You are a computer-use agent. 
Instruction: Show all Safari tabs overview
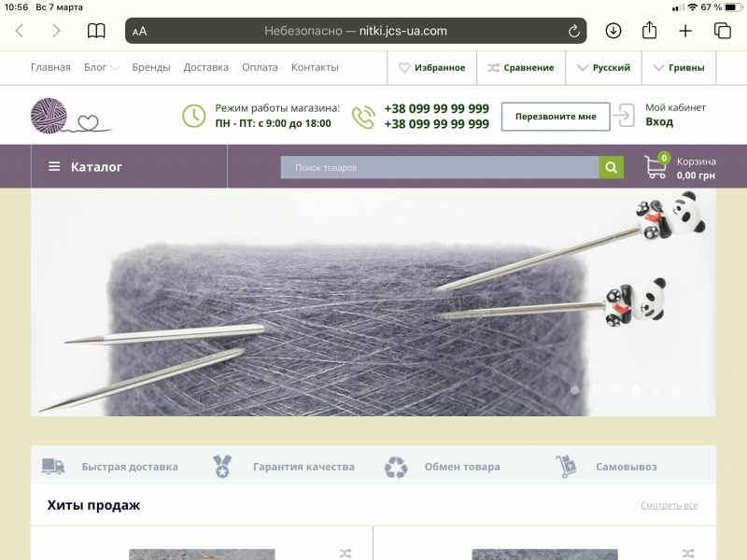[x=722, y=31]
